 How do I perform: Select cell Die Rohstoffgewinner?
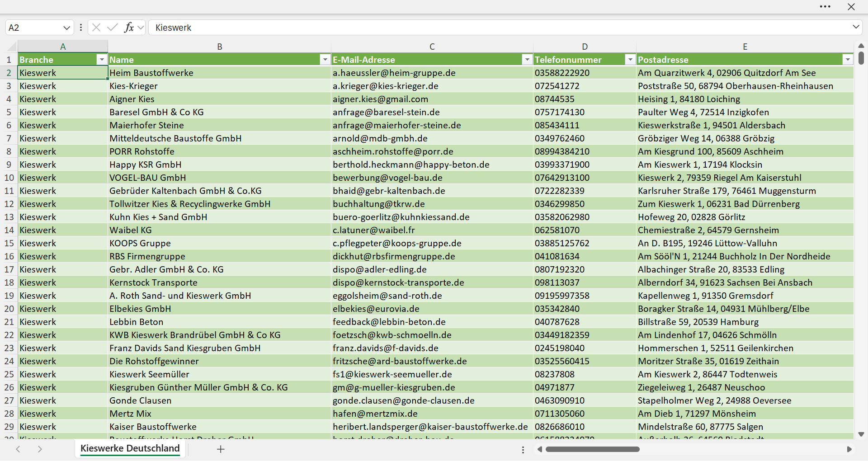[x=220, y=361]
